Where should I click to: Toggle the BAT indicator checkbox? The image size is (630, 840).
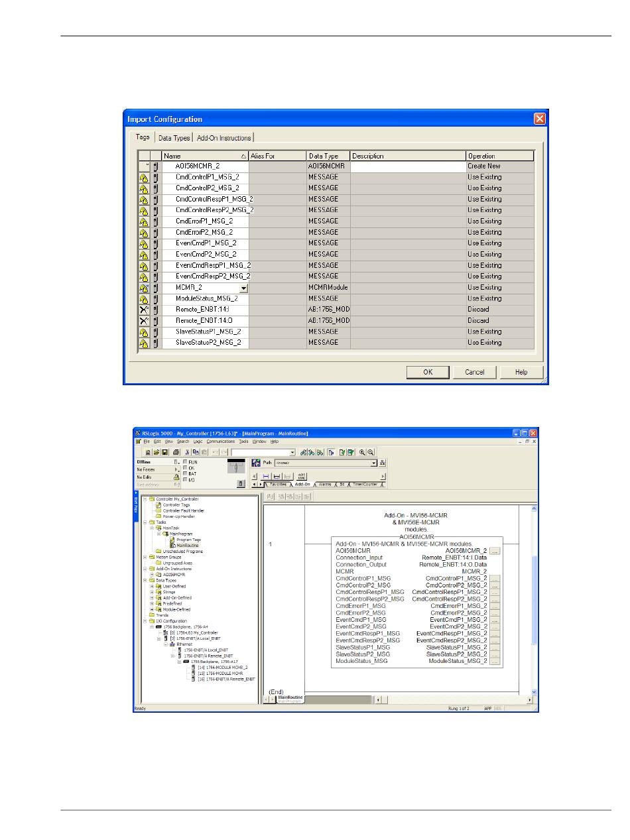(x=185, y=473)
